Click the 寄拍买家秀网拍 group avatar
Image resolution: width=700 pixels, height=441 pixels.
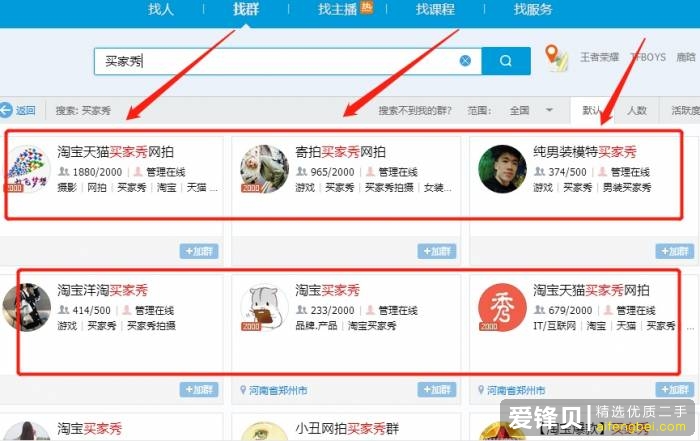[x=264, y=169]
